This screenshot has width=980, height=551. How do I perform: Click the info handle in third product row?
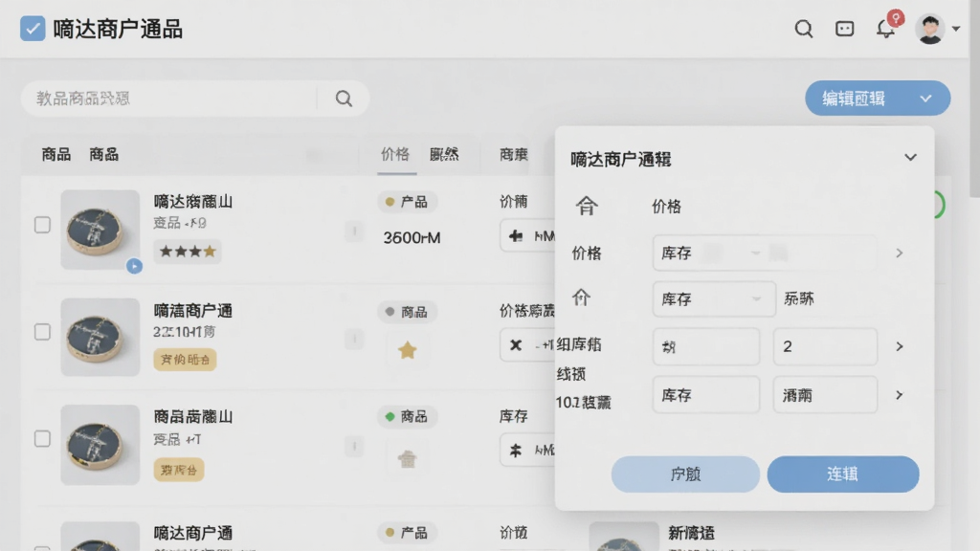point(354,447)
